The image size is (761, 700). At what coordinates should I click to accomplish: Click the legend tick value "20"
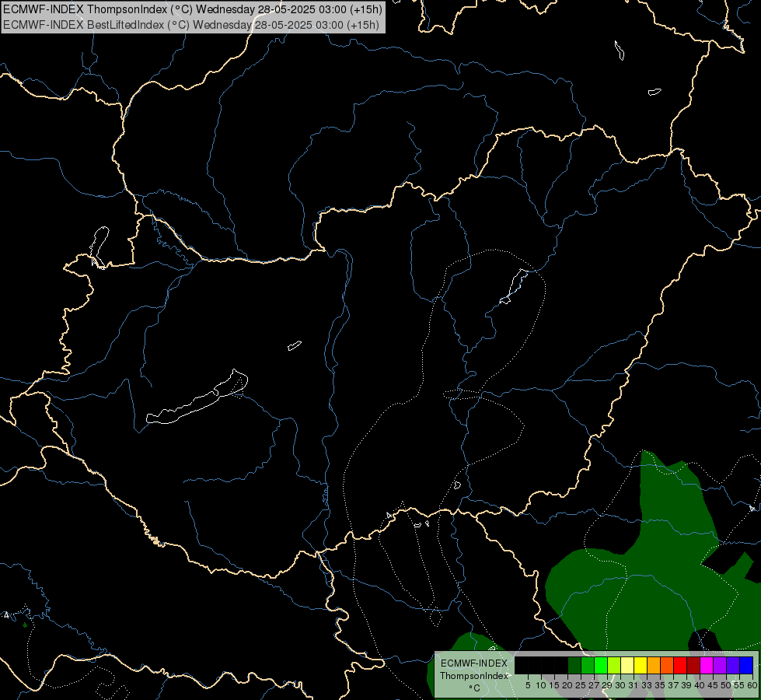click(x=567, y=685)
